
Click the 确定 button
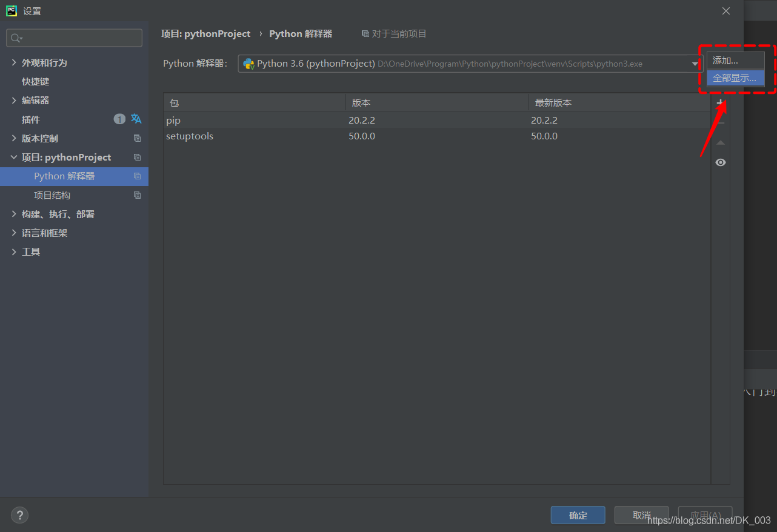coord(578,515)
